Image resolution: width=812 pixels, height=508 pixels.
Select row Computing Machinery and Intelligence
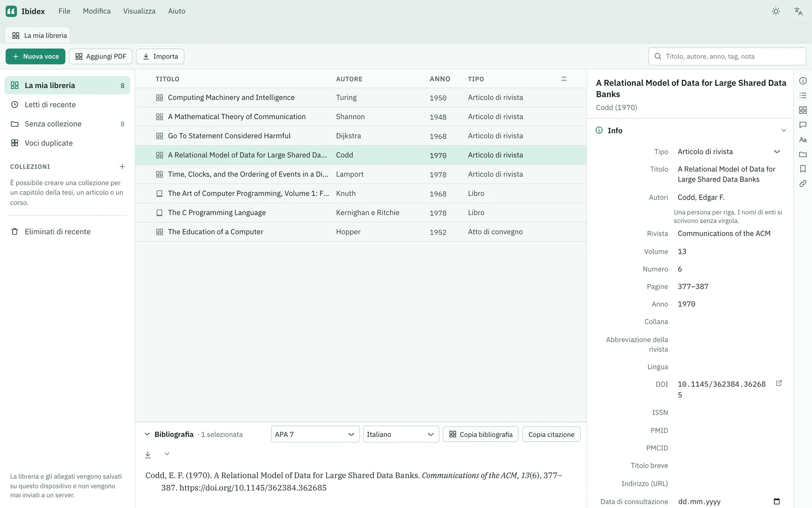coord(361,98)
